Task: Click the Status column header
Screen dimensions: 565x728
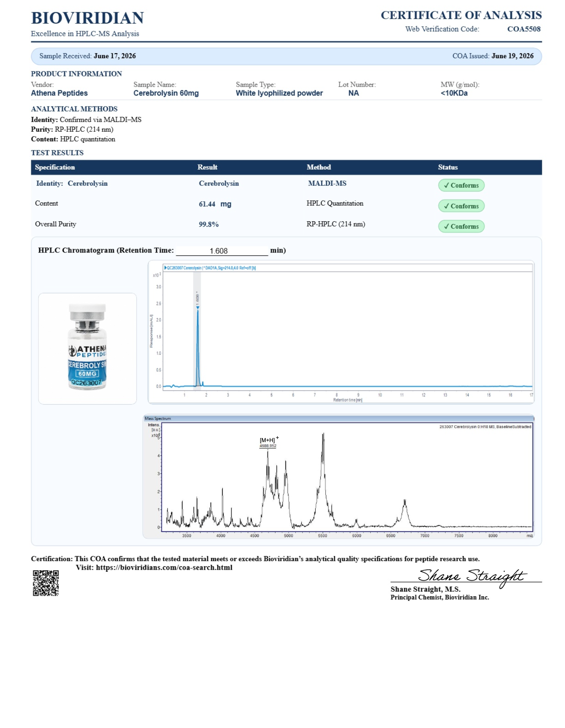Action: (x=448, y=167)
